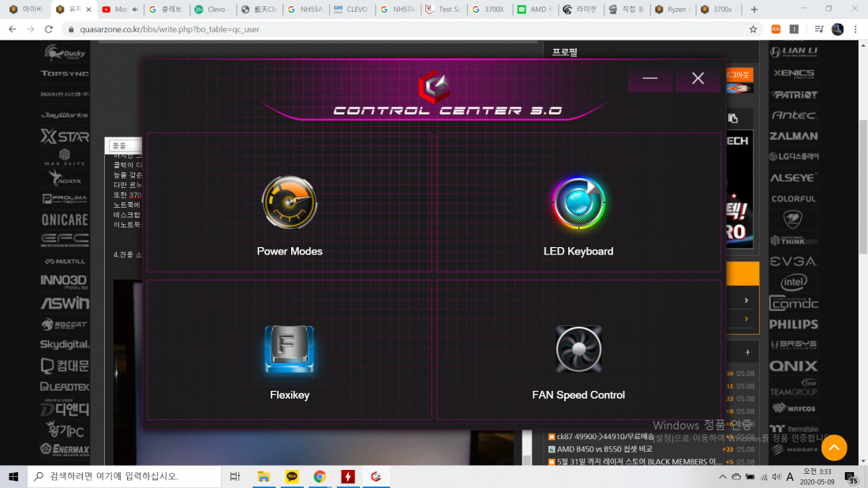The height and width of the screenshot is (488, 868).
Task: Open Flexikey F-key icon
Action: [290, 349]
